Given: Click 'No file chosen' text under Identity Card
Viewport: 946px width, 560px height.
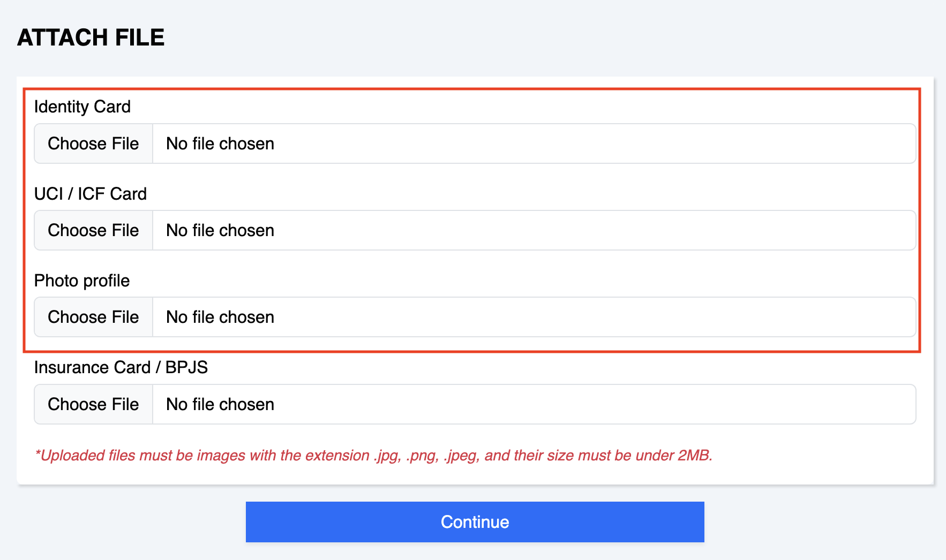Looking at the screenshot, I should tap(220, 143).
